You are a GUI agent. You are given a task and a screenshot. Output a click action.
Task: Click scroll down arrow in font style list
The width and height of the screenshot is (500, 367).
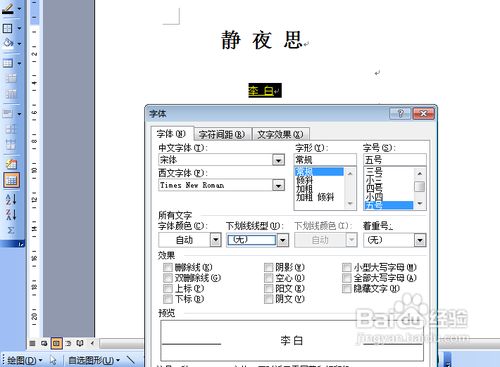click(x=350, y=203)
